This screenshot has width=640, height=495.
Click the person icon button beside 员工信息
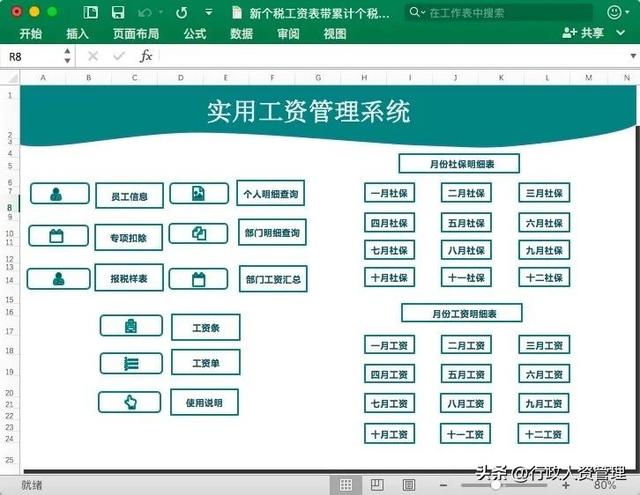point(60,193)
